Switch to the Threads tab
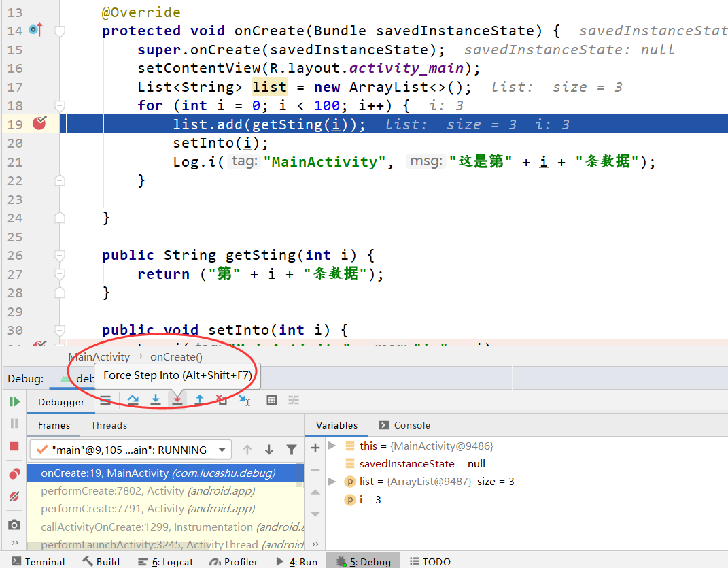 click(x=109, y=425)
